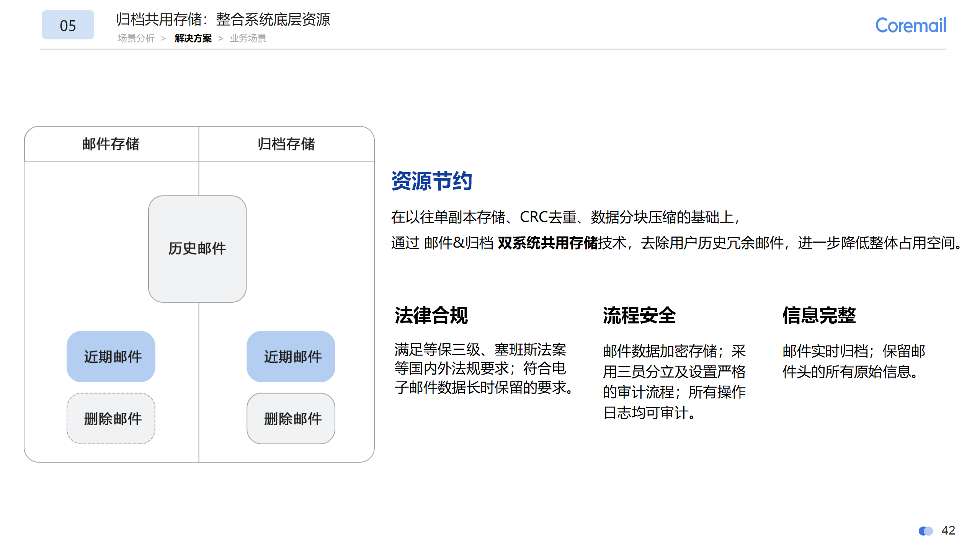The image size is (980, 551).
Task: Click the 法律合规 heading
Action: pos(431,315)
